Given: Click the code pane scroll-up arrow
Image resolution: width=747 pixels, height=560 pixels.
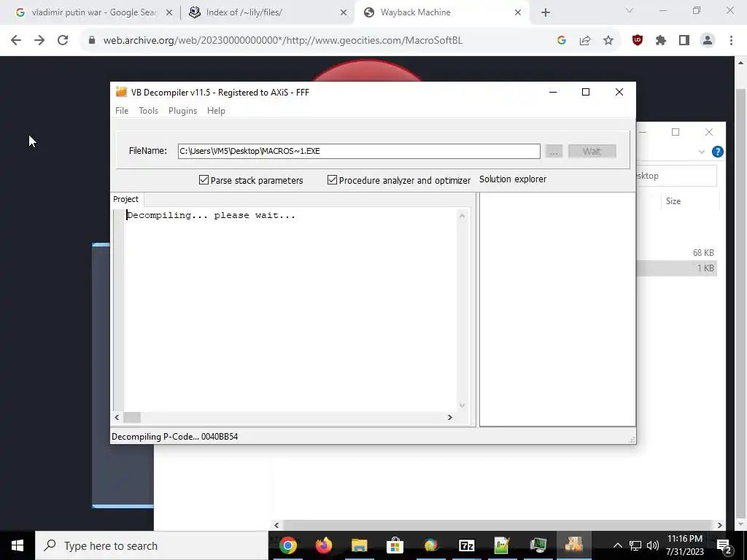Looking at the screenshot, I should [462, 216].
